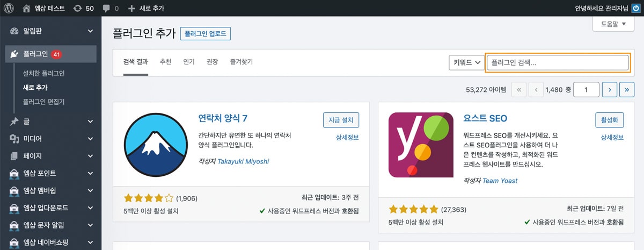Expand the 알림판 menu chevron
The width and height of the screenshot is (644, 250).
[x=90, y=31]
